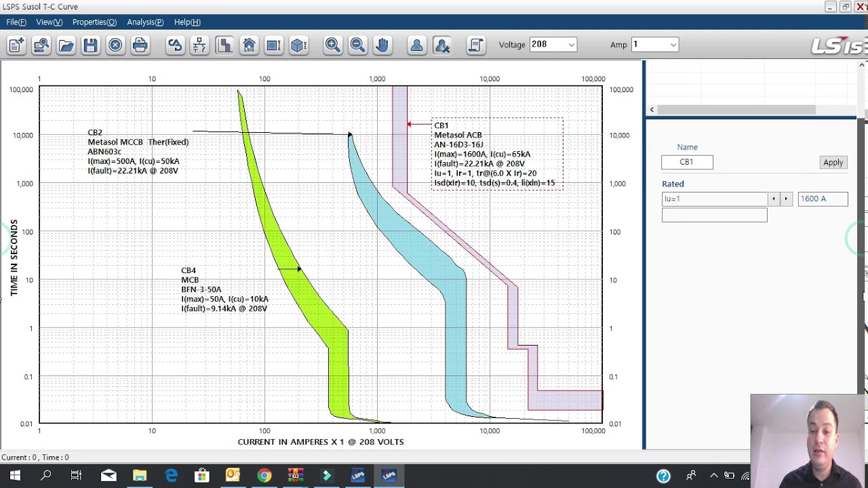Launch Microsoft Edge from taskbar
868x488 pixels.
pos(171,476)
